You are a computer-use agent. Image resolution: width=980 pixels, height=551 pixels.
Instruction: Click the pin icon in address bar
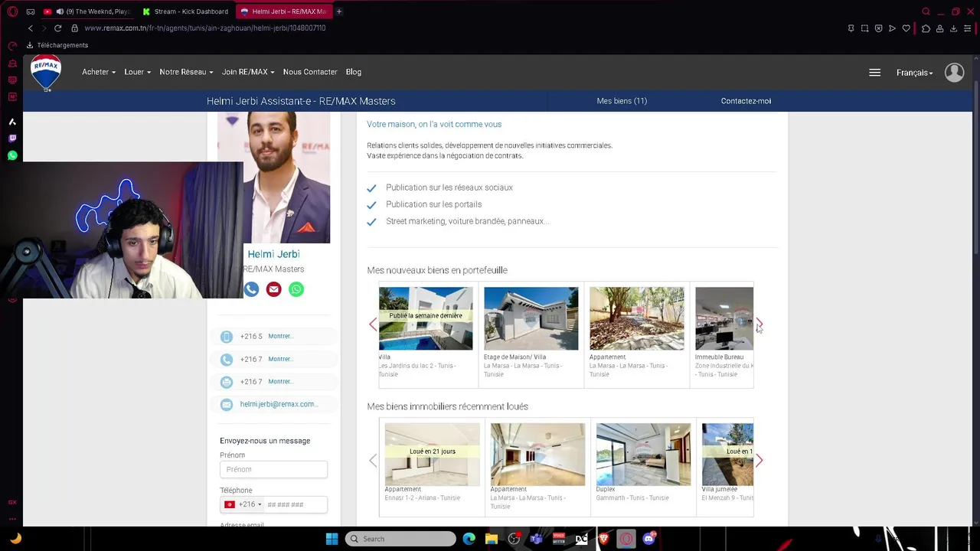pos(851,28)
